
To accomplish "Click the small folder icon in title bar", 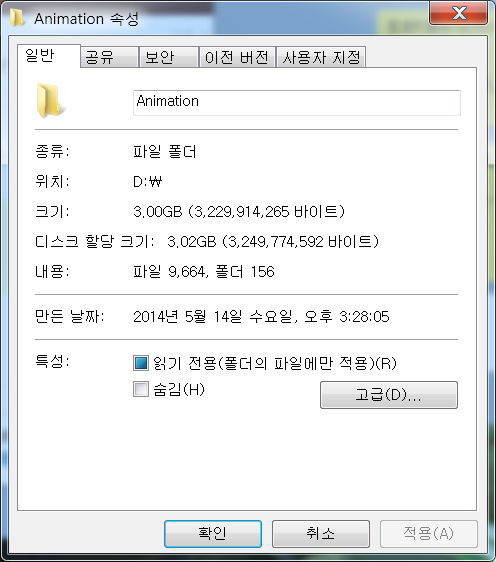I will 16,18.
